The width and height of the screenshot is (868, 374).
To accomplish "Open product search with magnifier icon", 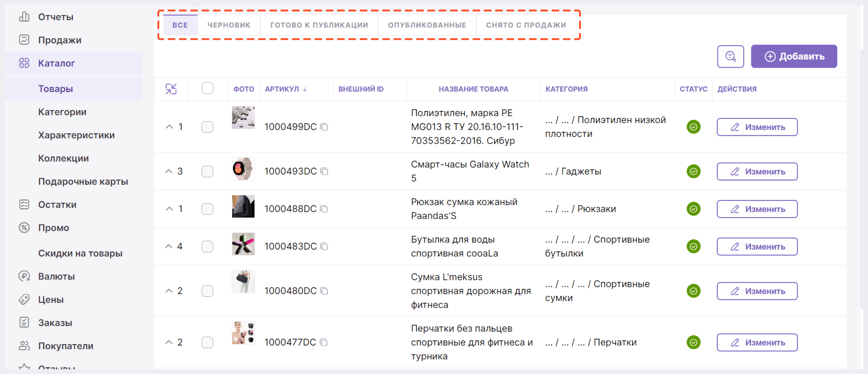I will tap(731, 57).
